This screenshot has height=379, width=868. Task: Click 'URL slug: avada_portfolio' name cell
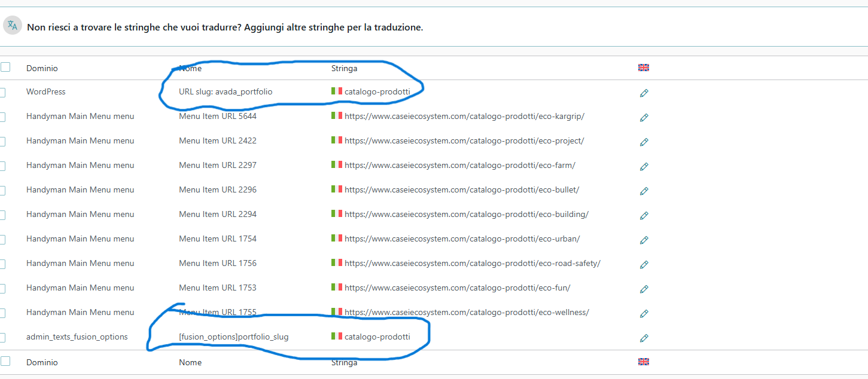click(226, 91)
